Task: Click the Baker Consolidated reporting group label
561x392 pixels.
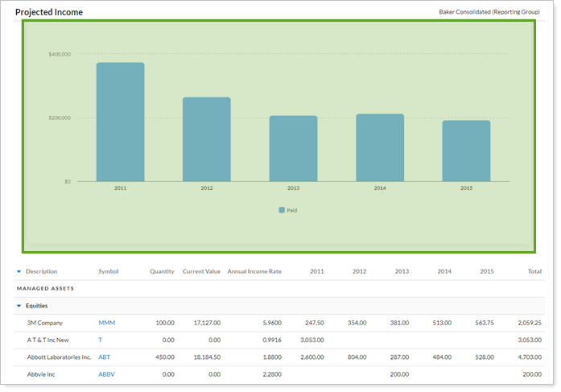Action: 489,12
